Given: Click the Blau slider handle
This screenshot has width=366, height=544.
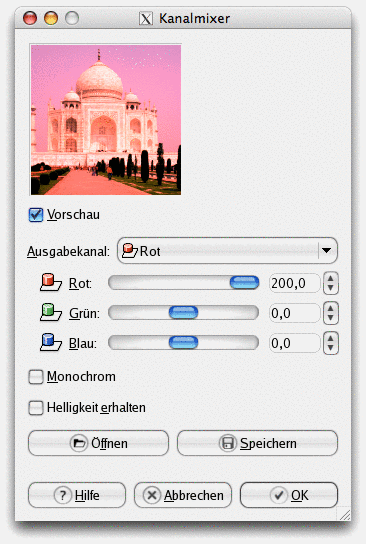Looking at the screenshot, I should (183, 342).
